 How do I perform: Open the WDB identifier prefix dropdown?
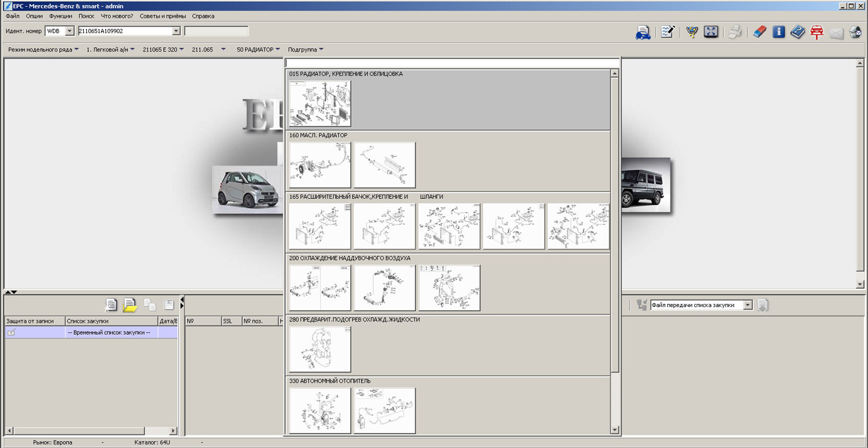pos(69,31)
